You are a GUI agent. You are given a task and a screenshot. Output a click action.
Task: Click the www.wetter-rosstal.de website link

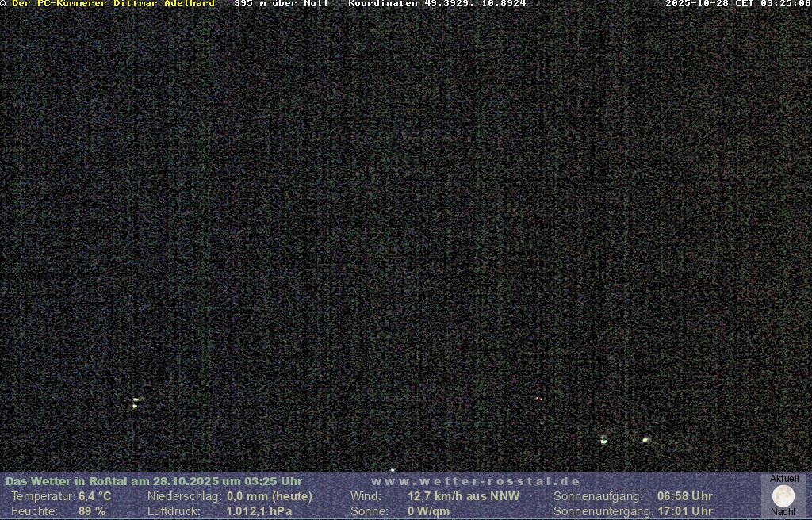pos(476,481)
